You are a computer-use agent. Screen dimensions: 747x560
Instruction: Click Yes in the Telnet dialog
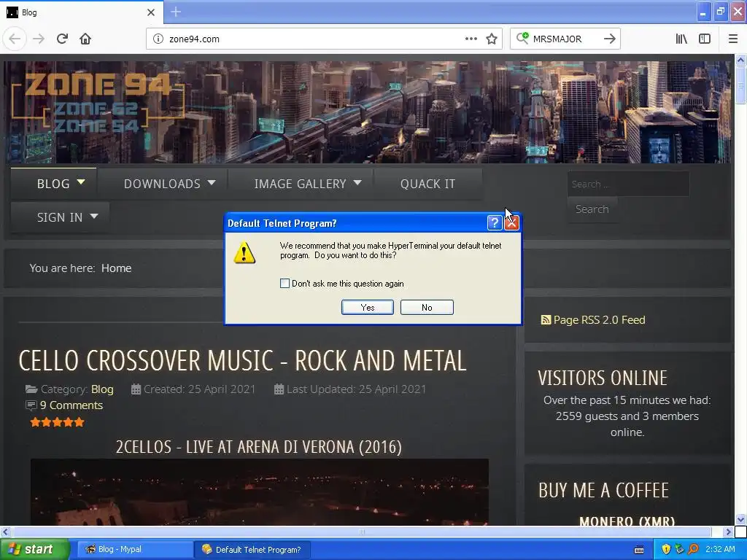(x=368, y=307)
